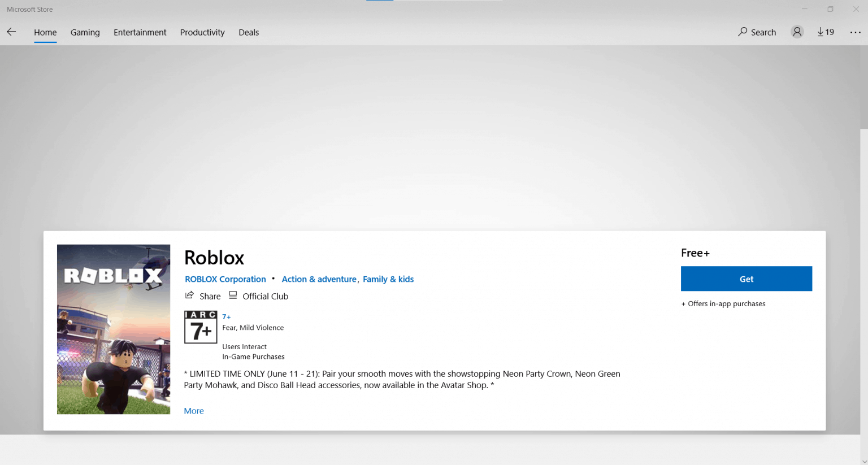Screen dimensions: 868x465
Task: Click the 7+ rating details link
Action: pyautogui.click(x=226, y=316)
